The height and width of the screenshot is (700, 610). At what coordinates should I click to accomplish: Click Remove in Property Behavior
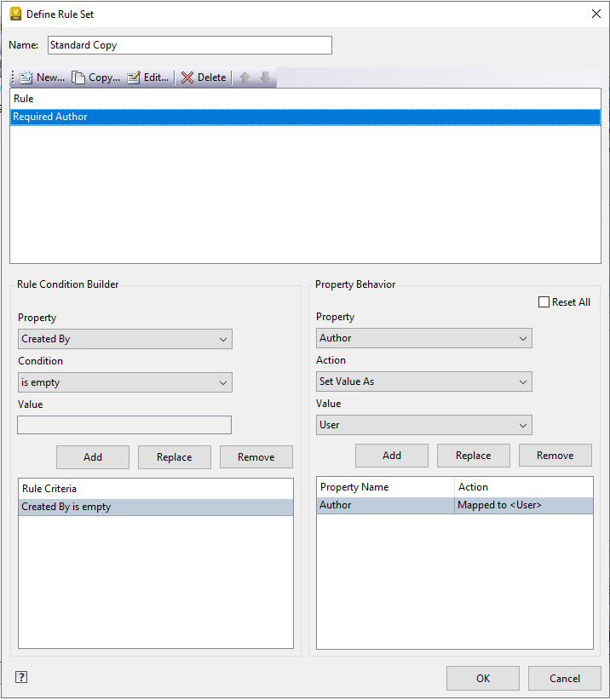(555, 455)
